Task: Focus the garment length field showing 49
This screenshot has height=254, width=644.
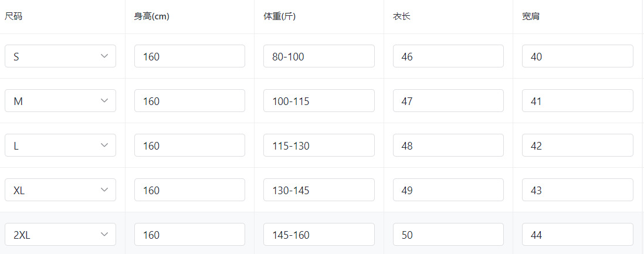Action: (448, 190)
